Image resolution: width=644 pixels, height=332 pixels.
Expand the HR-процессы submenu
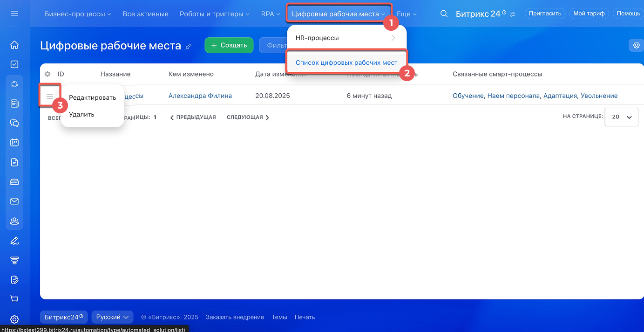click(x=346, y=38)
